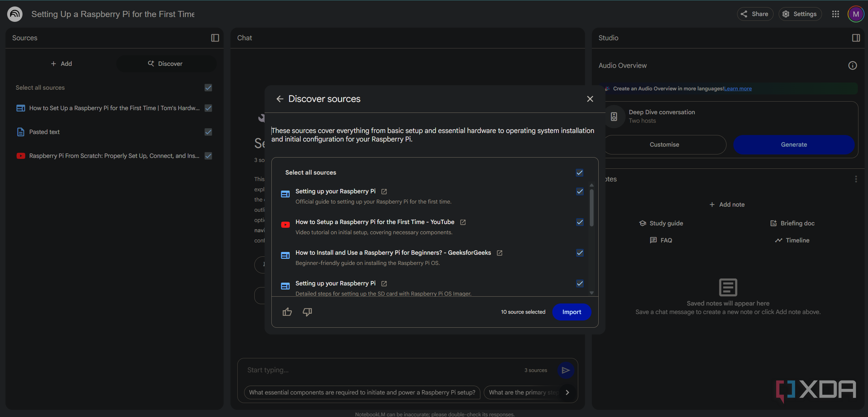
Task: Click '10 source selected' label
Action: tap(523, 312)
